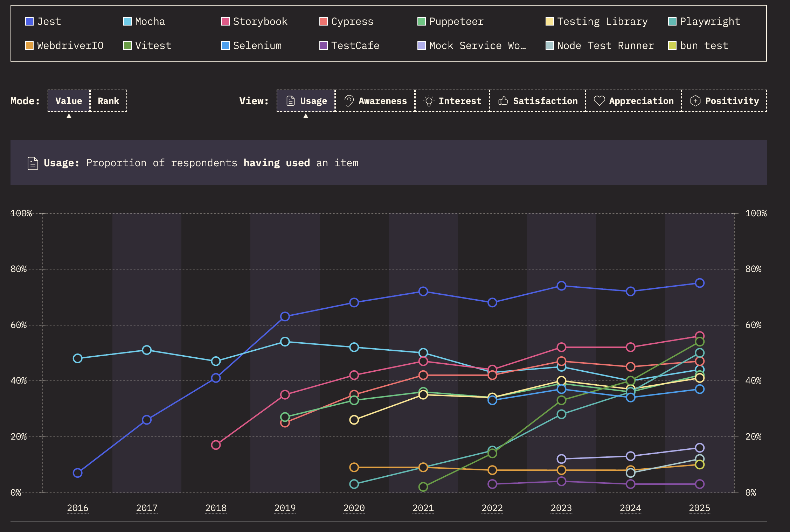
Task: Toggle Testing Library in the legend
Action: pyautogui.click(x=597, y=21)
